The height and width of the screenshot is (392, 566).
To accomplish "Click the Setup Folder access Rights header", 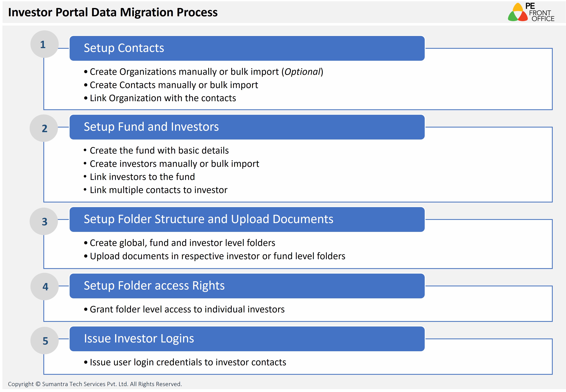I will click(247, 286).
